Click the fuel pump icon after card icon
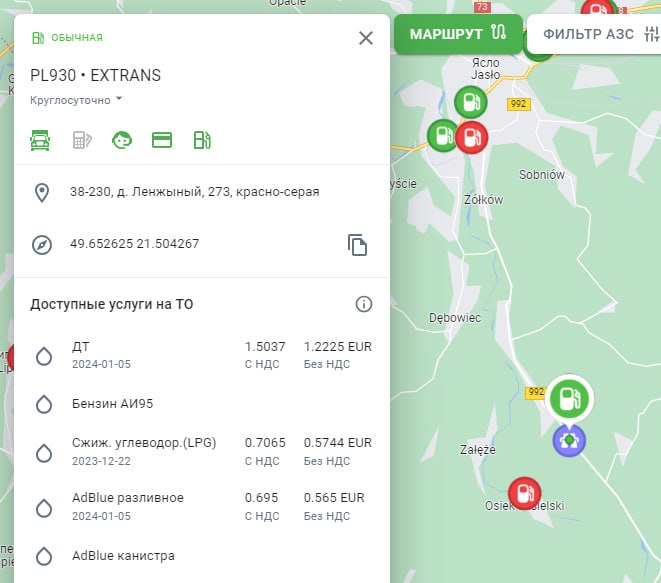The width and height of the screenshot is (661, 583). 202,140
